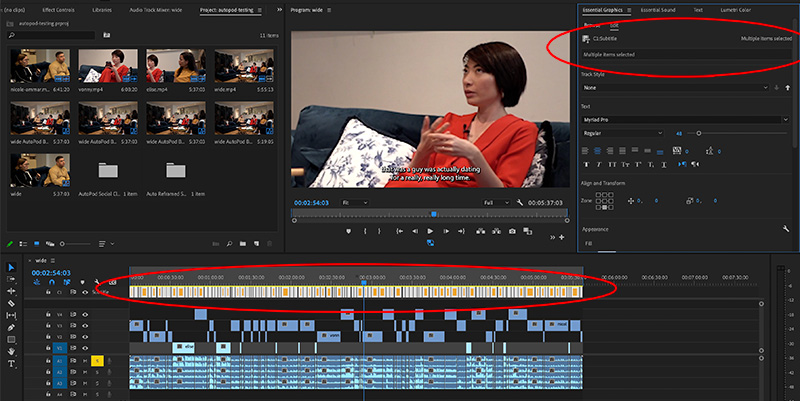This screenshot has width=800, height=401.
Task: Play the program sequence
Action: point(430,231)
